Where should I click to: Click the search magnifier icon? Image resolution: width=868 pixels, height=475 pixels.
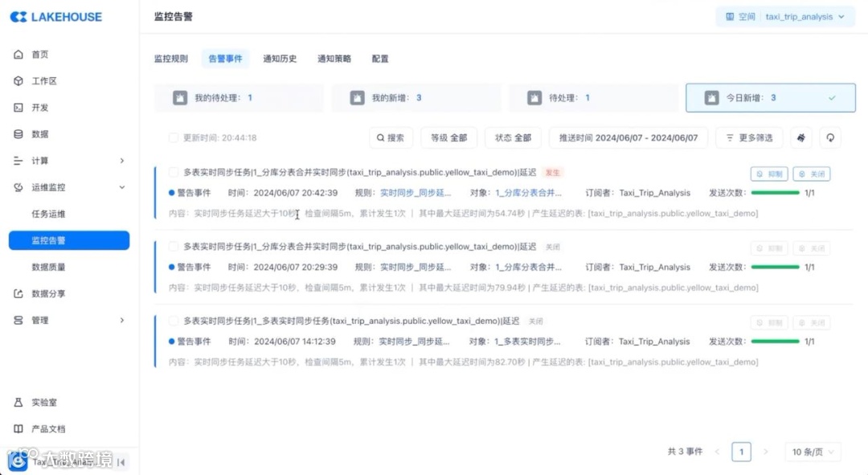tap(380, 138)
